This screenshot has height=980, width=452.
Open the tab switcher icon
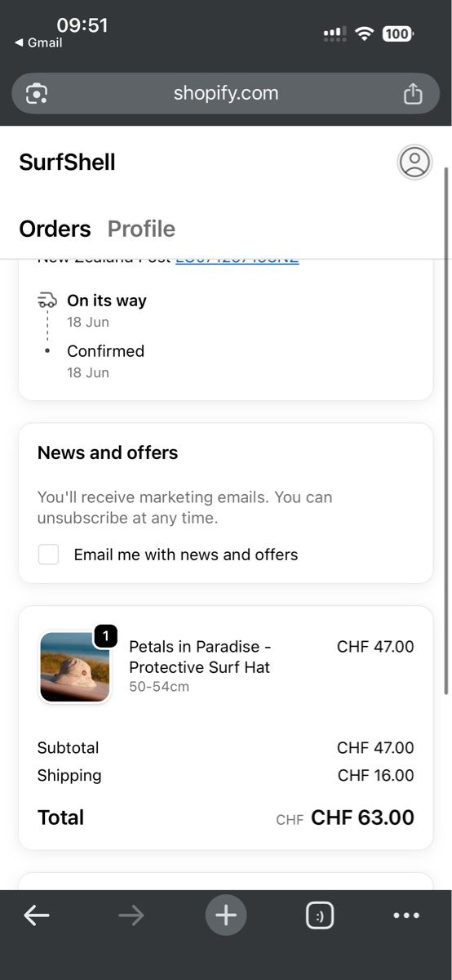[x=320, y=915]
